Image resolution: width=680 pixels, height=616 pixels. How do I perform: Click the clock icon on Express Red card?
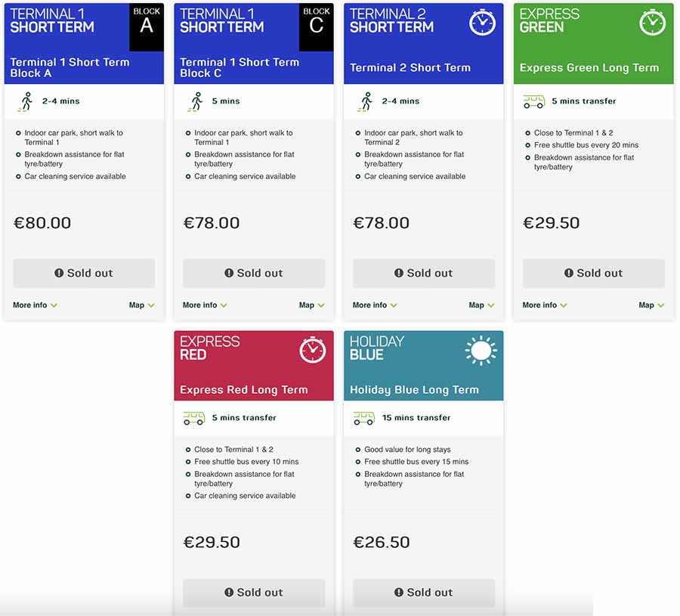coord(312,350)
